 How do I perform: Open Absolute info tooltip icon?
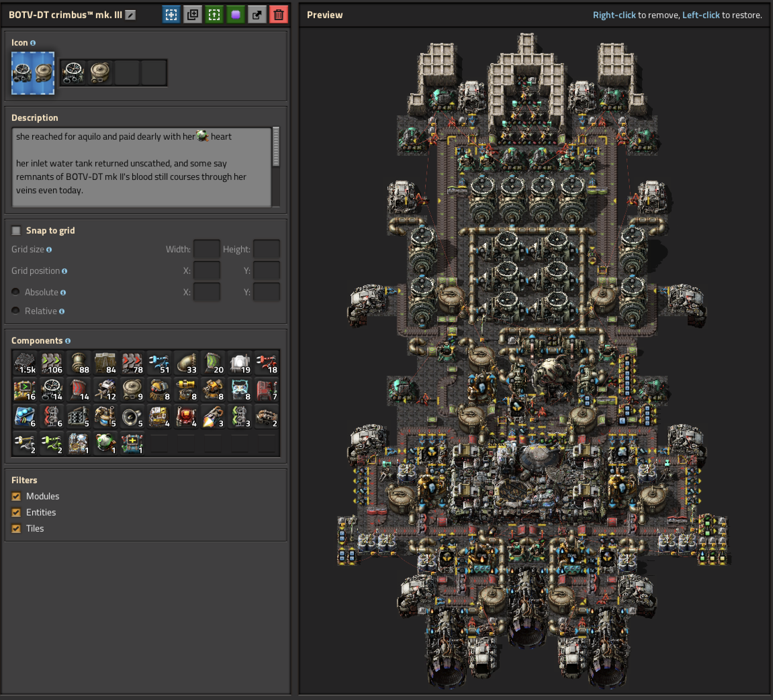(63, 292)
